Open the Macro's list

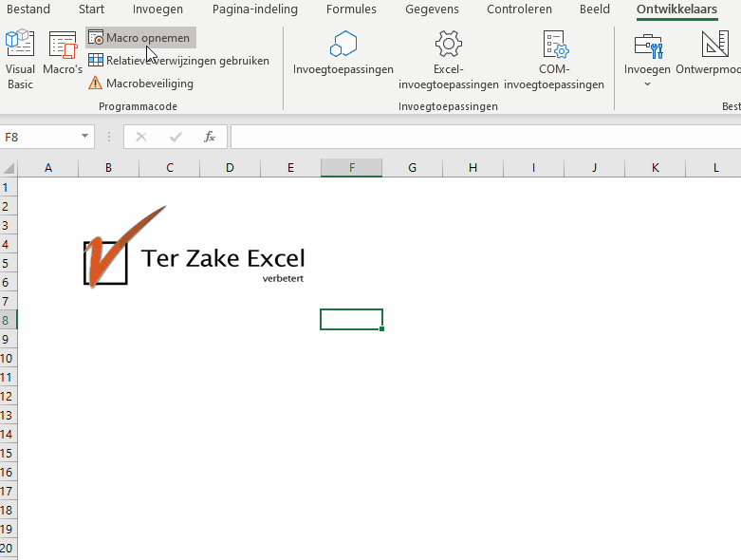pyautogui.click(x=63, y=53)
